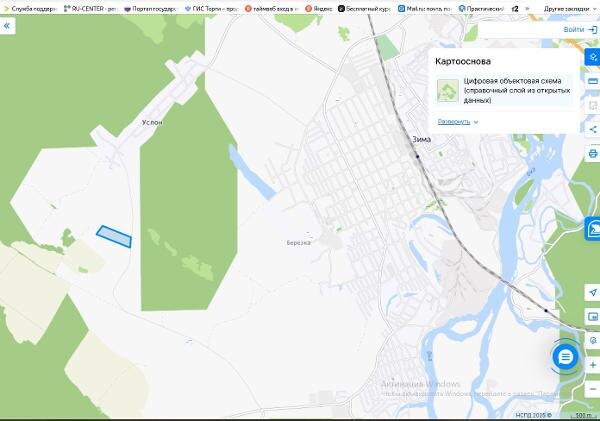Screen dimensions: 600x421
Task: Zoom out with the minus button
Action: point(593,389)
